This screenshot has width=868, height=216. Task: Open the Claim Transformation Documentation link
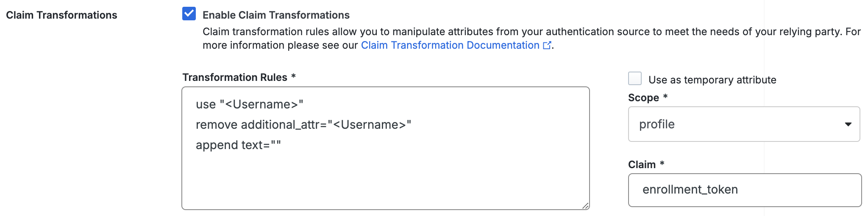[450, 45]
